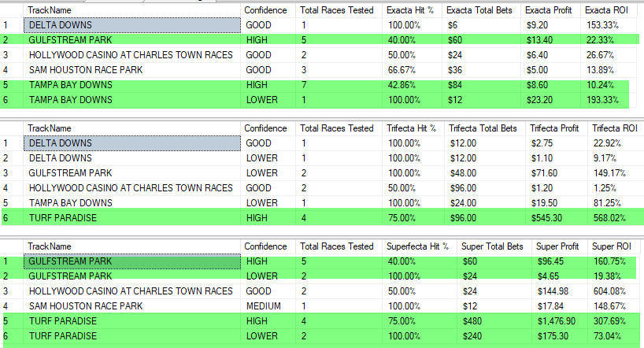Select the Superfecta Hit % column header
The height and width of the screenshot is (348, 644).
pos(420,246)
